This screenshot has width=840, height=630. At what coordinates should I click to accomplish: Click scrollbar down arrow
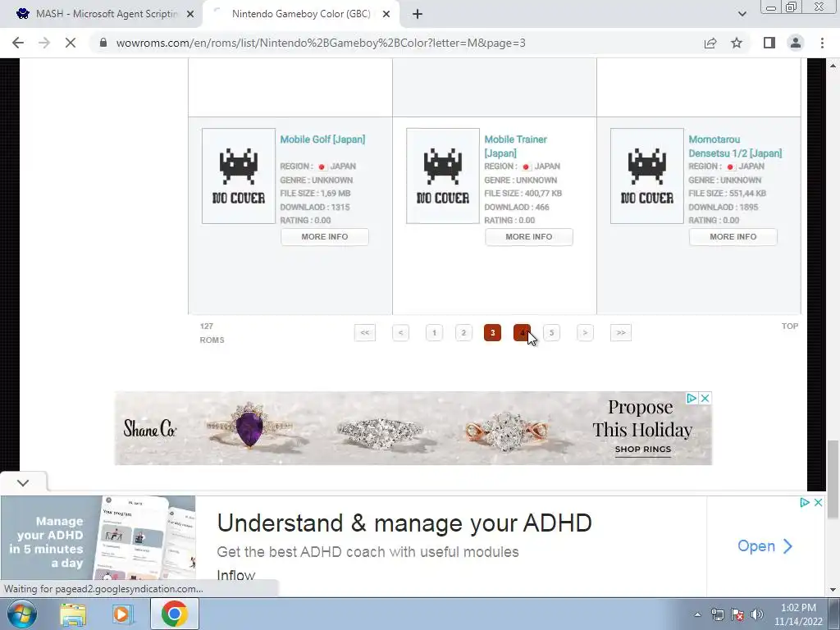click(x=833, y=590)
